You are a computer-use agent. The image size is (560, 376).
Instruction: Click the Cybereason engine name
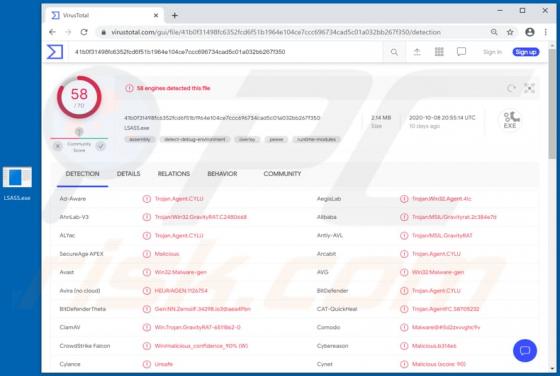point(332,346)
